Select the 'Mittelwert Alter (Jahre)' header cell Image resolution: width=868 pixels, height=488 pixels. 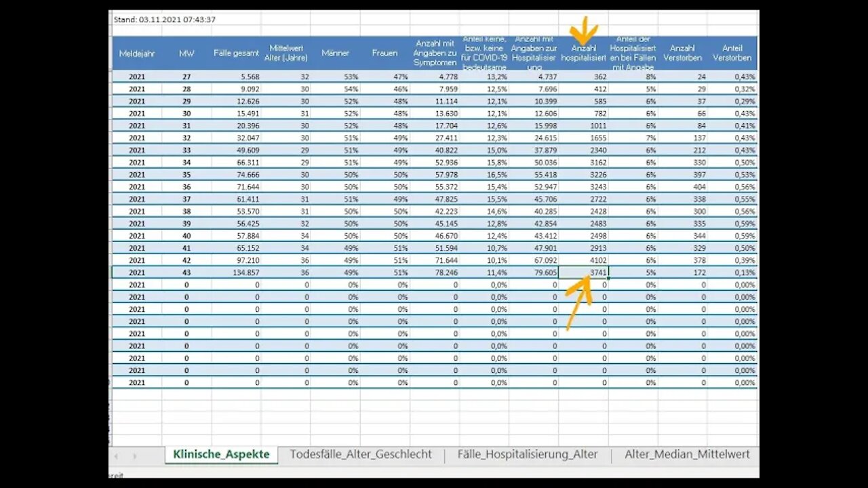click(x=285, y=53)
